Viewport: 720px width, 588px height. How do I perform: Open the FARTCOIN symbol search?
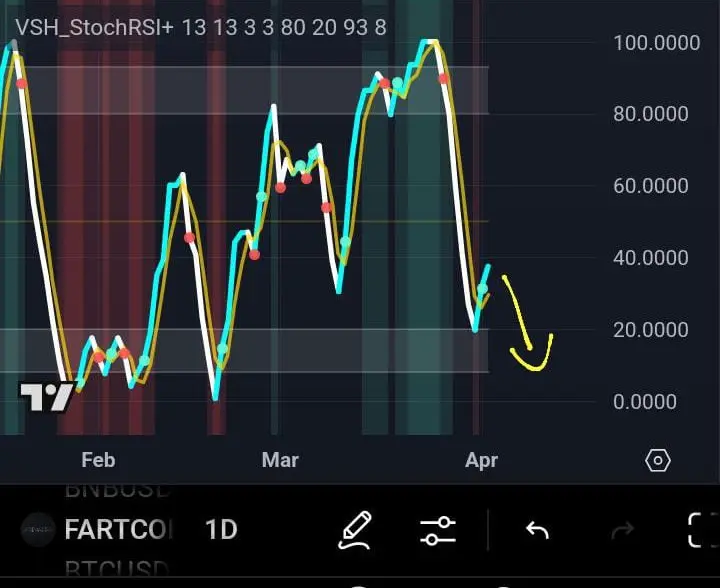click(x=119, y=530)
